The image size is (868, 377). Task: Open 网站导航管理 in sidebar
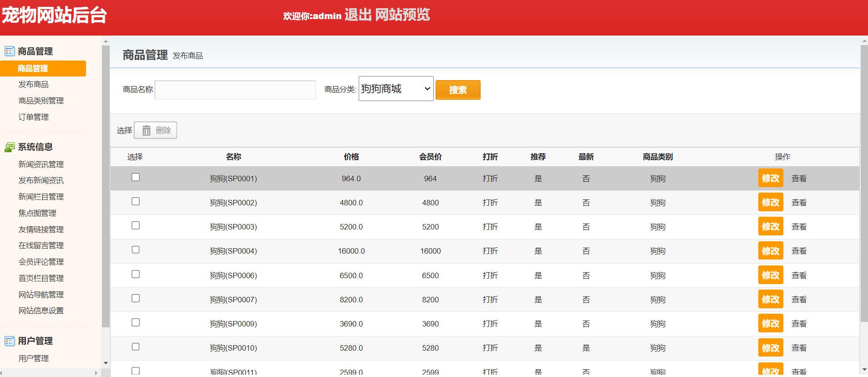tap(41, 295)
